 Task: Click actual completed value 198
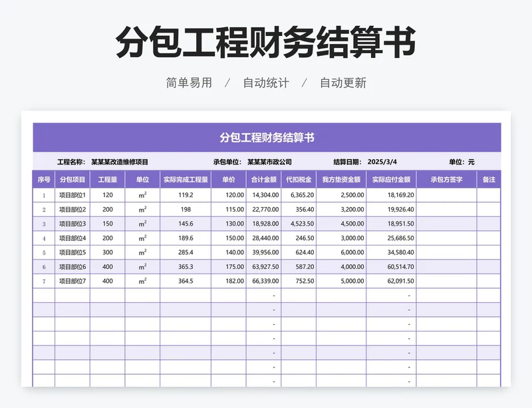click(x=186, y=210)
